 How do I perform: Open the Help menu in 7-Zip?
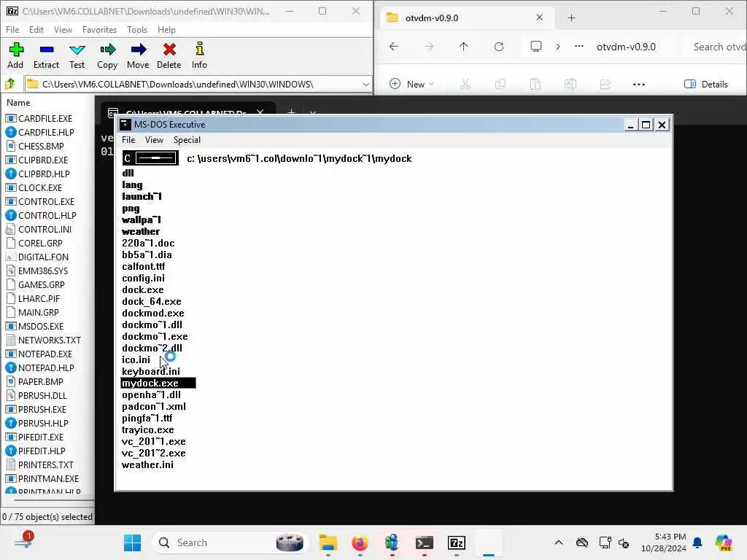(166, 29)
